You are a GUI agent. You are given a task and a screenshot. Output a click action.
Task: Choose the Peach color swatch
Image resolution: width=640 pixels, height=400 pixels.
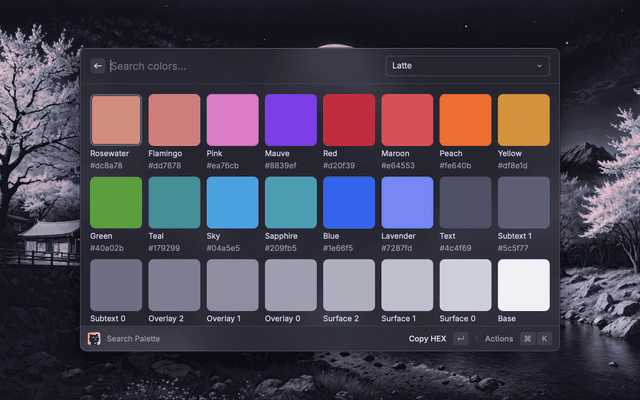pyautogui.click(x=465, y=120)
